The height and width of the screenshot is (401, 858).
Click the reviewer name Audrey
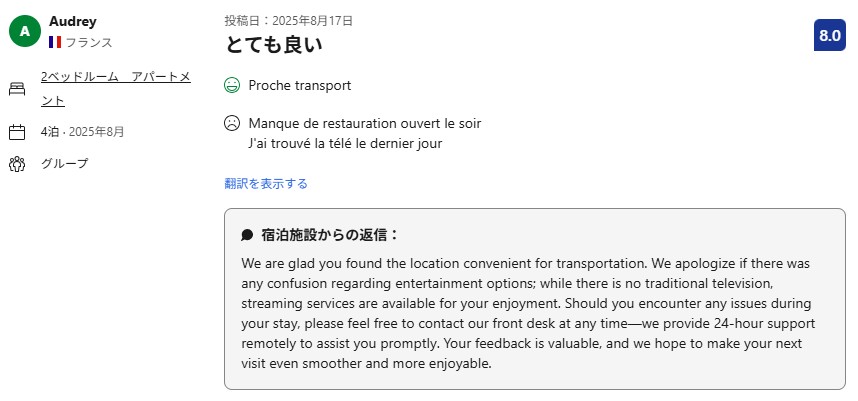(x=72, y=21)
